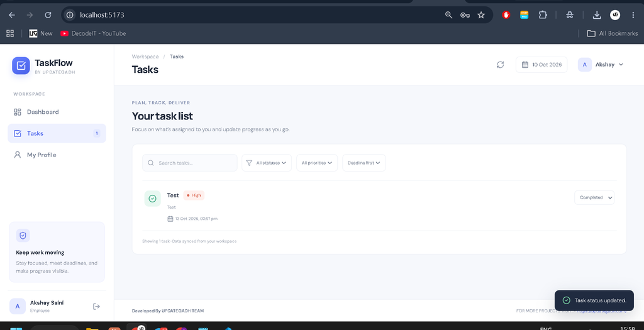Open My Profile page
The image size is (644, 330).
click(x=57, y=155)
